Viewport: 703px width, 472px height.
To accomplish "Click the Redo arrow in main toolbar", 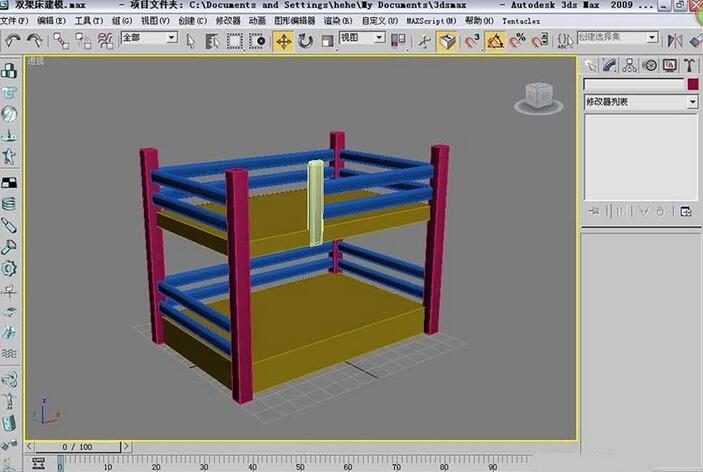I will (34, 41).
